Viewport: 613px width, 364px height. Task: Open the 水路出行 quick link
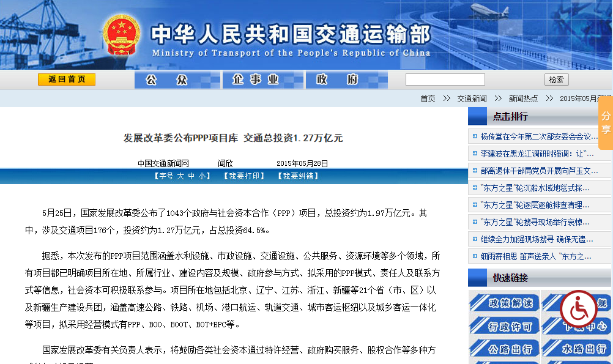point(576,349)
